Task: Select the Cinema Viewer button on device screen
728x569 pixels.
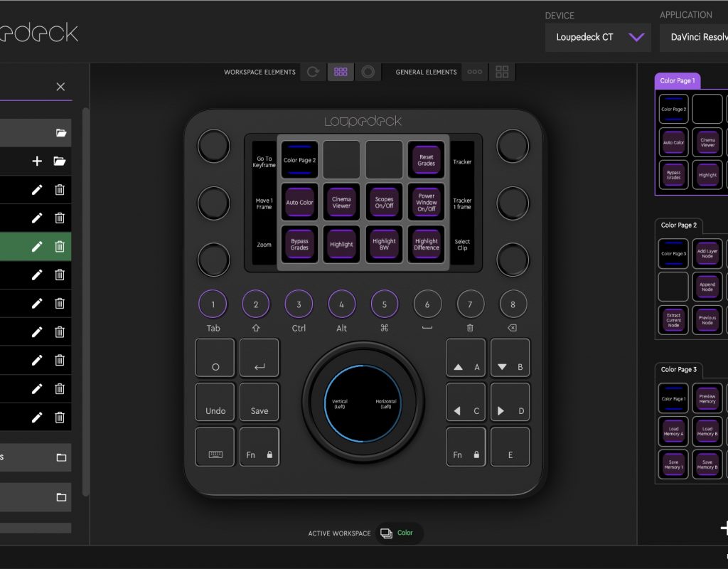Action: coord(341,202)
